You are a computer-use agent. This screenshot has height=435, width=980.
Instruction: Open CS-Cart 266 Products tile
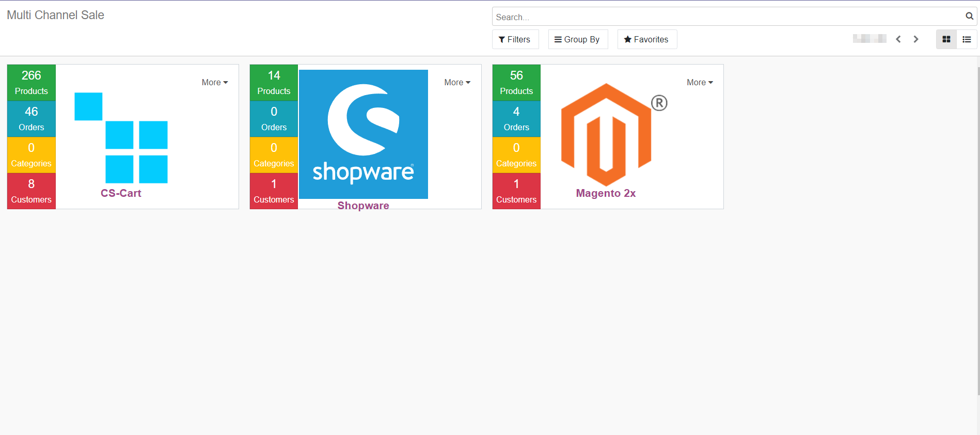(31, 83)
